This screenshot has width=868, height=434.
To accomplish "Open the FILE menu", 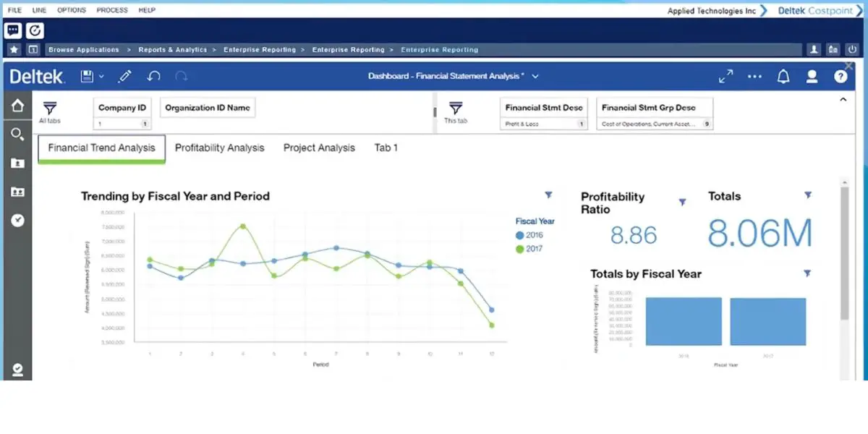I will pyautogui.click(x=14, y=10).
